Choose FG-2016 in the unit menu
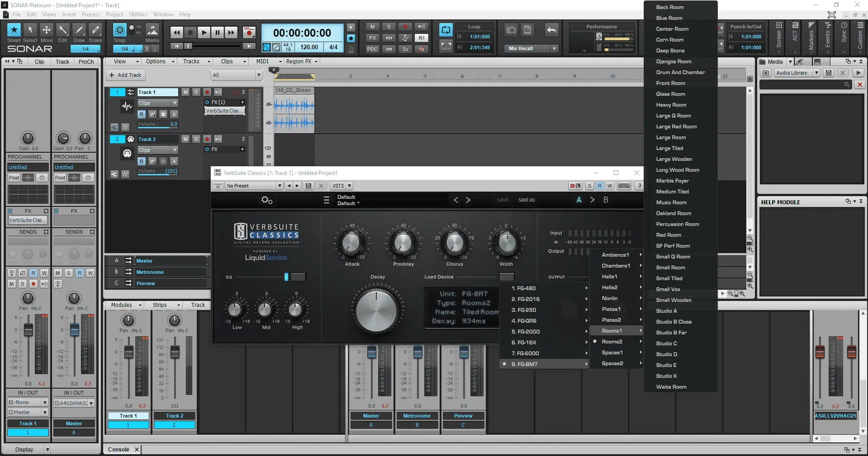868x456 pixels. point(545,299)
